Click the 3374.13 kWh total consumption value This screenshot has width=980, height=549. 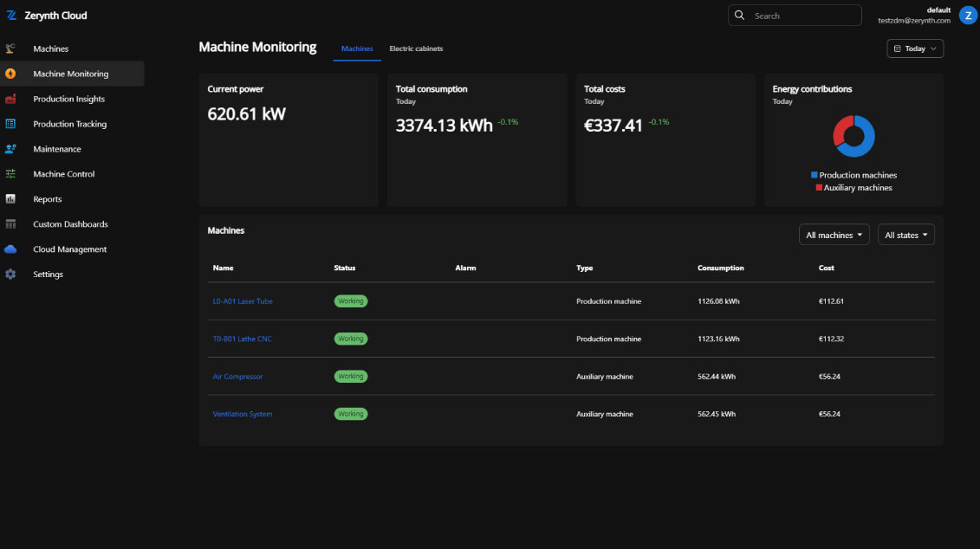point(445,125)
